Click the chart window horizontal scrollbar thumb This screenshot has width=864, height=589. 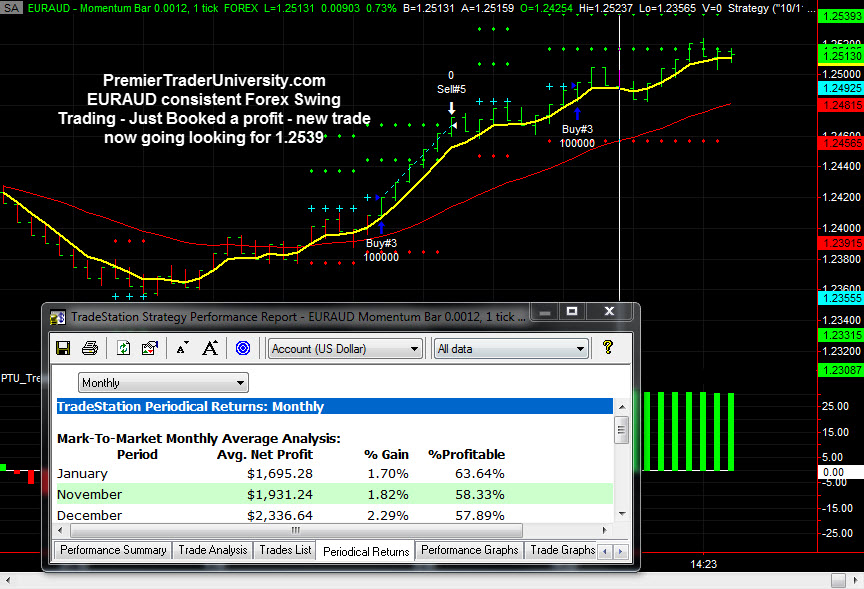(x=838, y=580)
